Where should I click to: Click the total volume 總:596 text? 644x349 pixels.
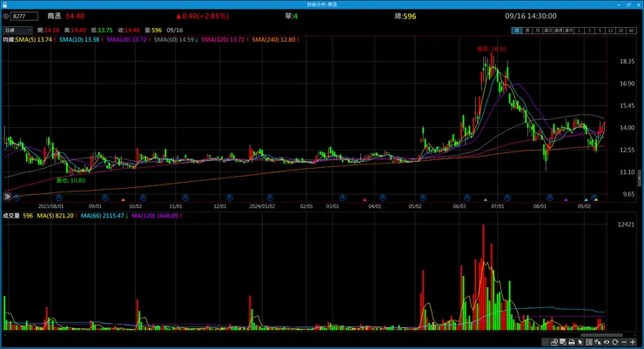406,16
